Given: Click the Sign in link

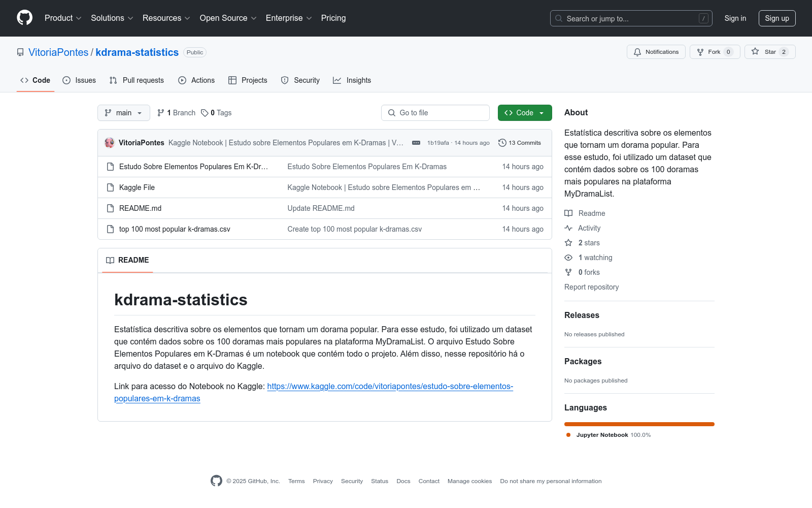Looking at the screenshot, I should click(x=735, y=18).
